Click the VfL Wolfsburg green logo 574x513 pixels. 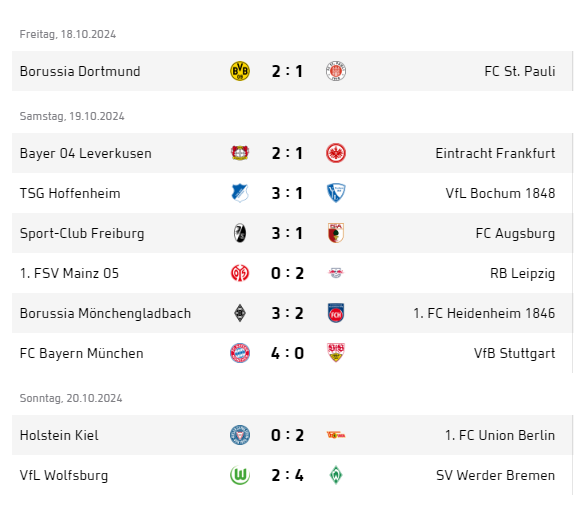point(240,475)
